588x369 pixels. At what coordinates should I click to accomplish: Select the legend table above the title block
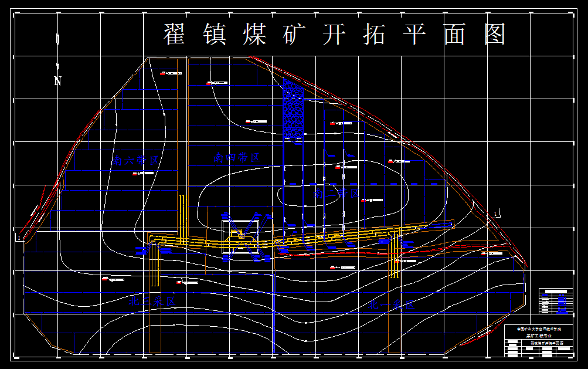[x=555, y=300]
